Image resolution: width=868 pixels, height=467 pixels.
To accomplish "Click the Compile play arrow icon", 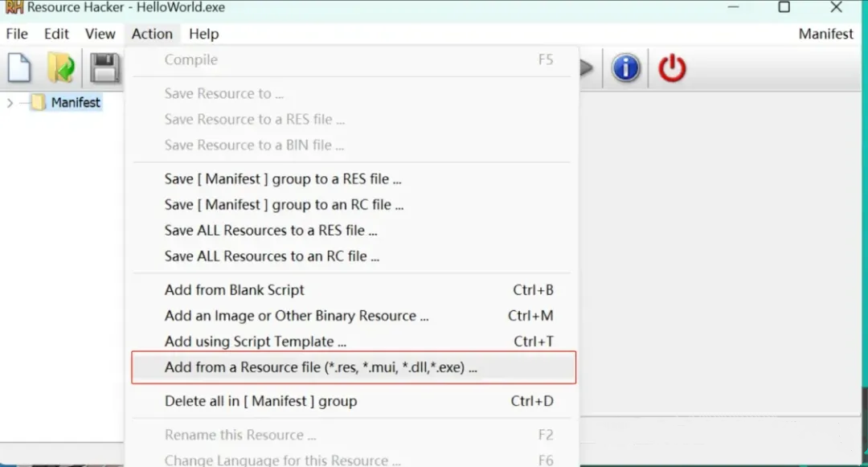I will point(586,68).
